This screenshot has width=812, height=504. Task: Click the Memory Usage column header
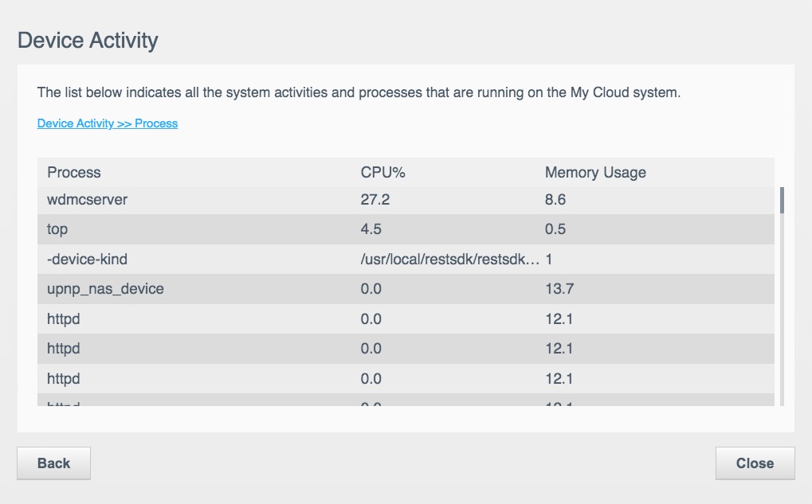click(x=595, y=172)
